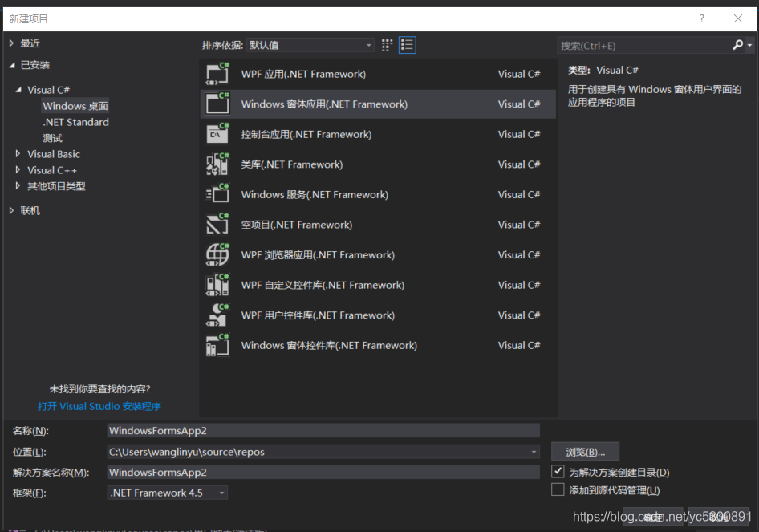
Task: Select WPF 自定义控件库(.NET Framework) text
Action: pyautogui.click(x=323, y=285)
